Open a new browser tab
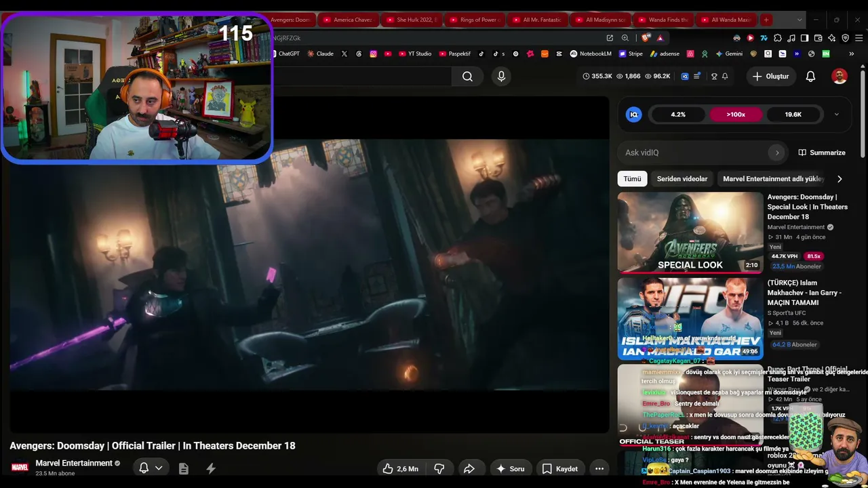 766,20
